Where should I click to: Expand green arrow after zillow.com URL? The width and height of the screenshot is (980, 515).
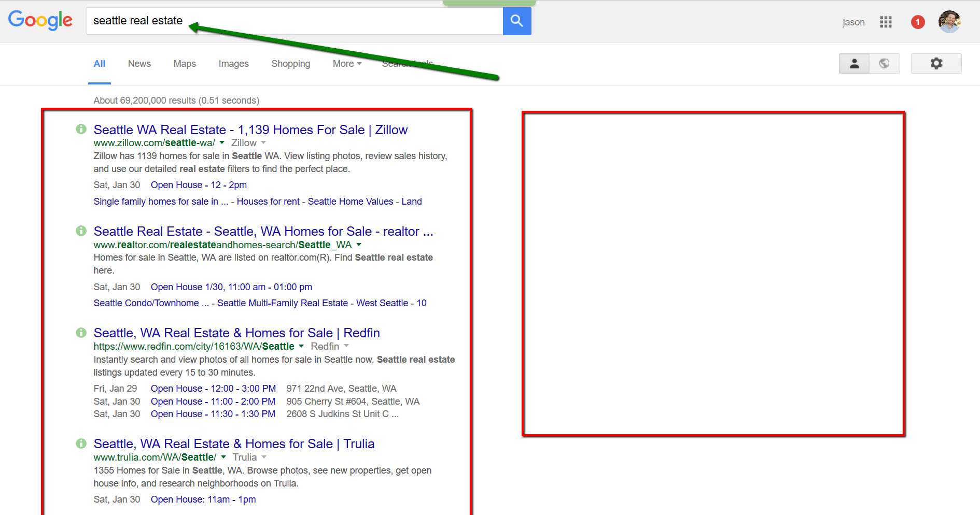222,142
